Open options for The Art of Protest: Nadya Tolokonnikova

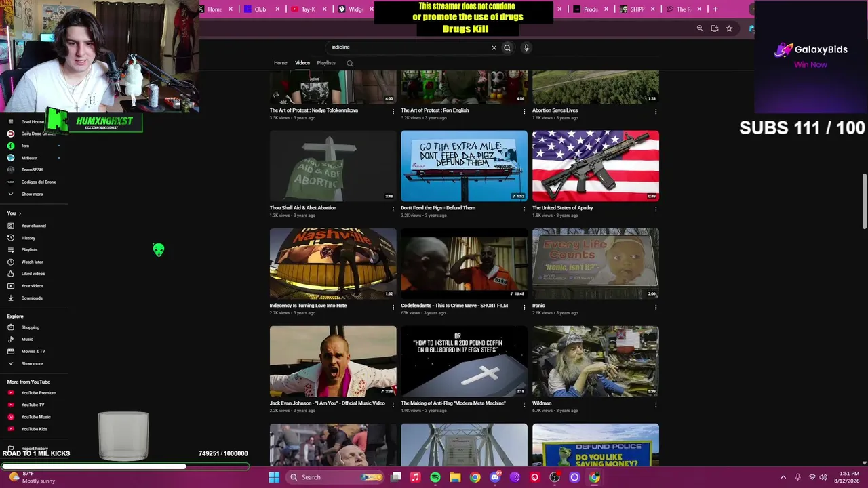pos(393,111)
